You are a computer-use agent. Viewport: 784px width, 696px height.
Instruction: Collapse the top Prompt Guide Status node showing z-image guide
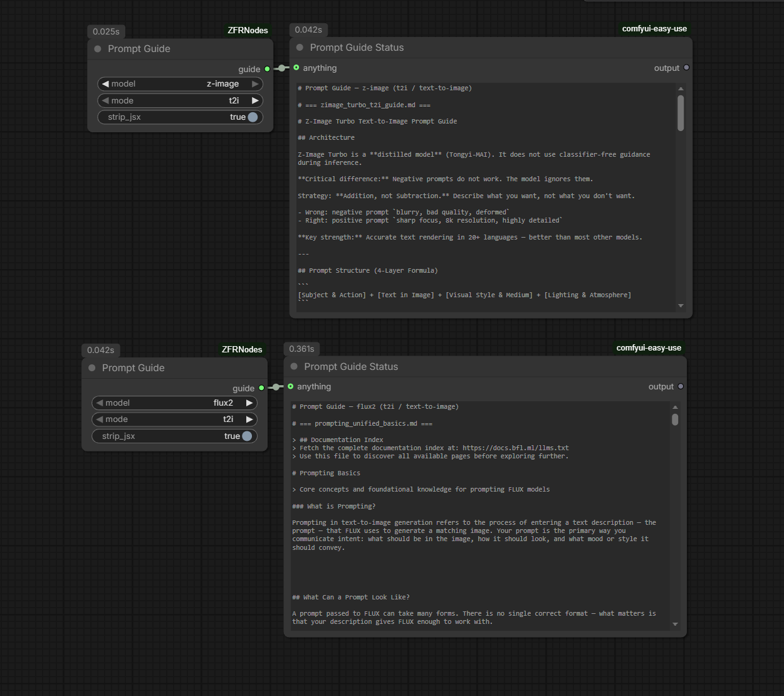300,48
